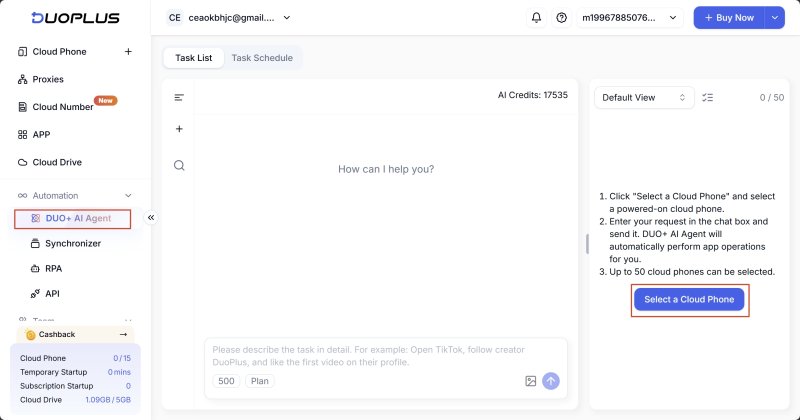
Task: Attach an image with picture icon
Action: tap(531, 381)
